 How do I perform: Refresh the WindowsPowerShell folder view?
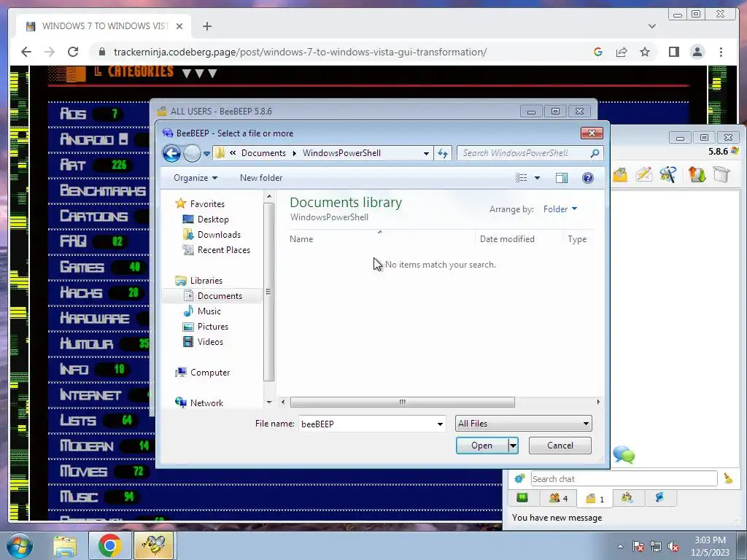point(443,153)
